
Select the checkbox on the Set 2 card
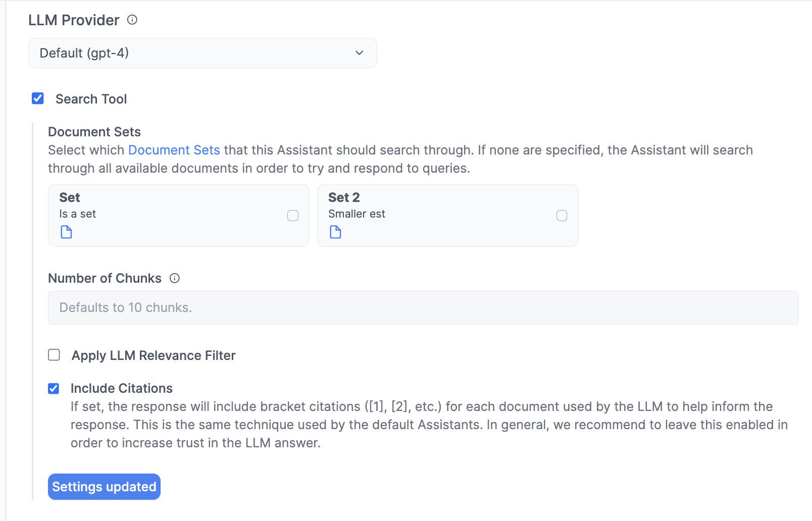pos(562,216)
